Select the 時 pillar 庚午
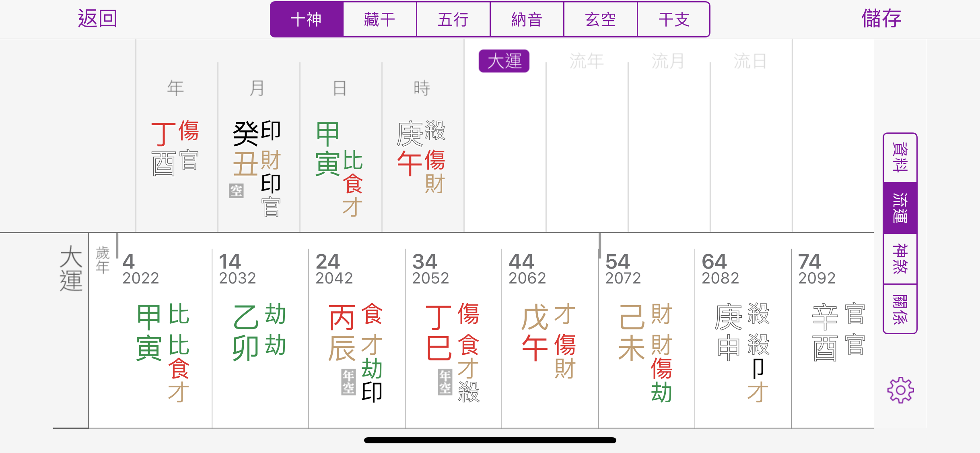Screen dimensions: 980x453 click(x=422, y=157)
